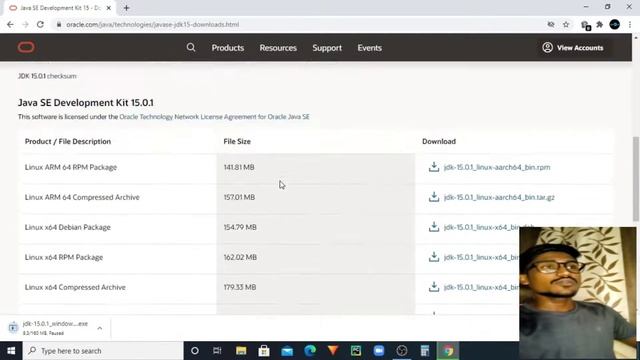640x360 pixels.
Task: Click the eye-slash icon in address bar
Action: pos(551,24)
